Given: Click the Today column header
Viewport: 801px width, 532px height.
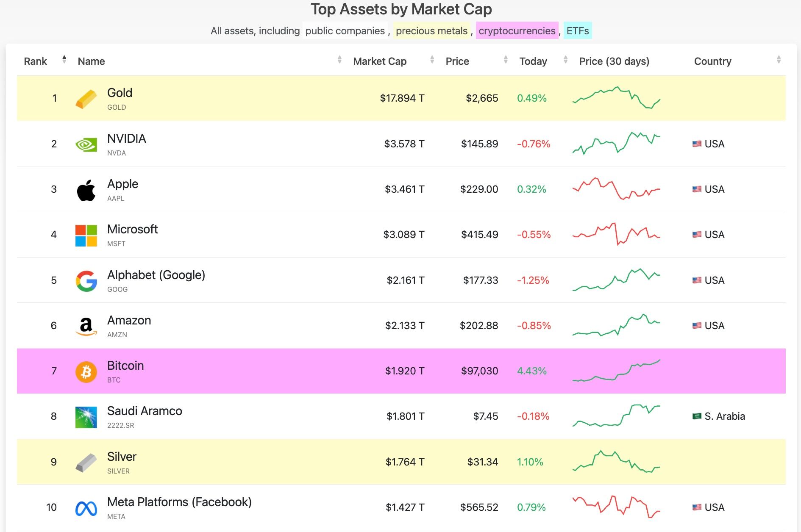Looking at the screenshot, I should pos(533,61).
